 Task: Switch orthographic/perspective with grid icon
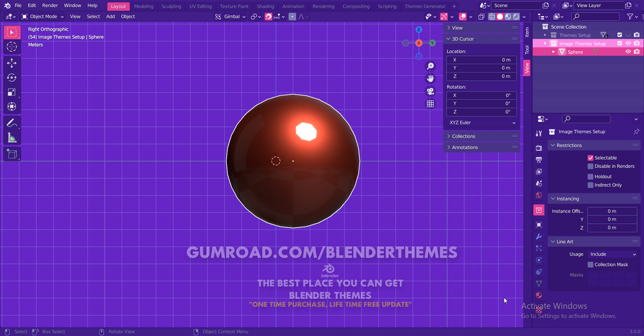coord(430,104)
